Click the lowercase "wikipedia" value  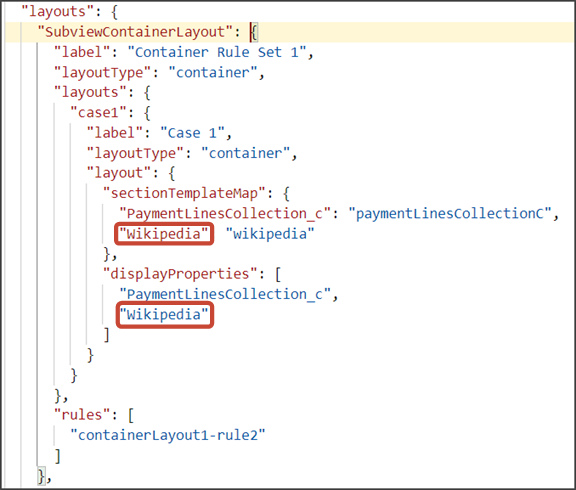(270, 234)
